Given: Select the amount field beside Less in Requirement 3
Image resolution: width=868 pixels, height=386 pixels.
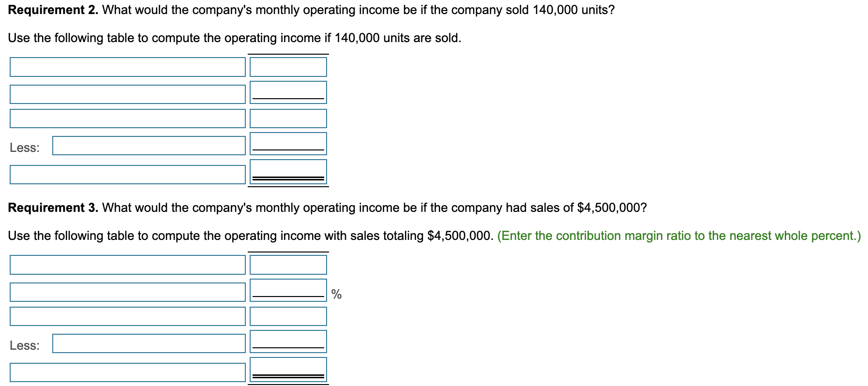Looking at the screenshot, I should 288,341.
